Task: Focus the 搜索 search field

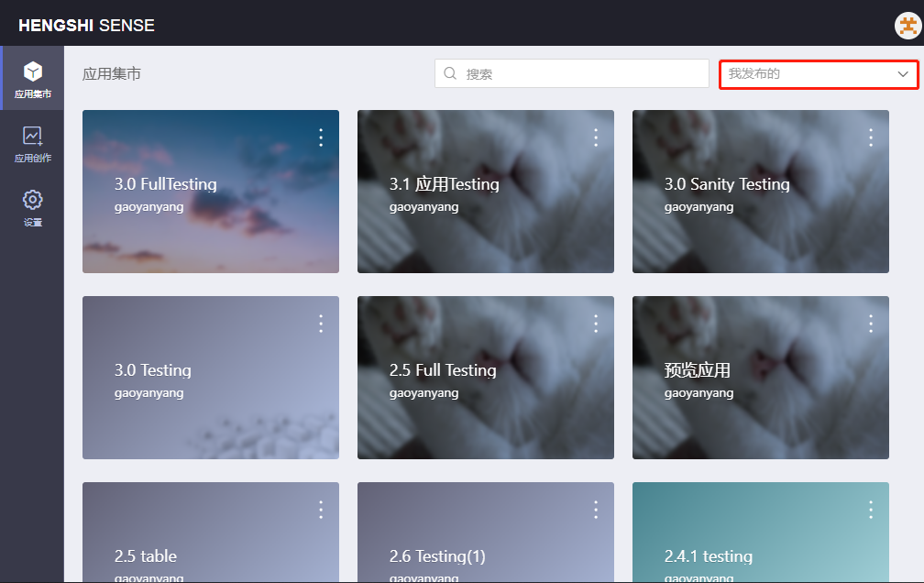Action: tap(572, 73)
